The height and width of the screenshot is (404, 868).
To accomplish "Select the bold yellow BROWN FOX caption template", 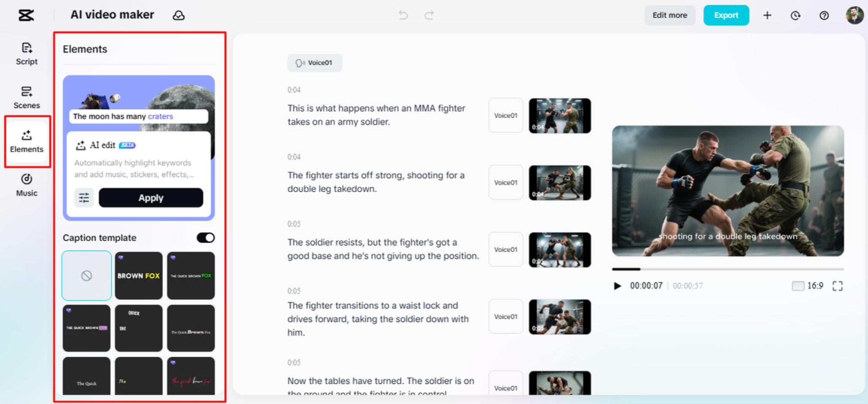I will coord(139,275).
